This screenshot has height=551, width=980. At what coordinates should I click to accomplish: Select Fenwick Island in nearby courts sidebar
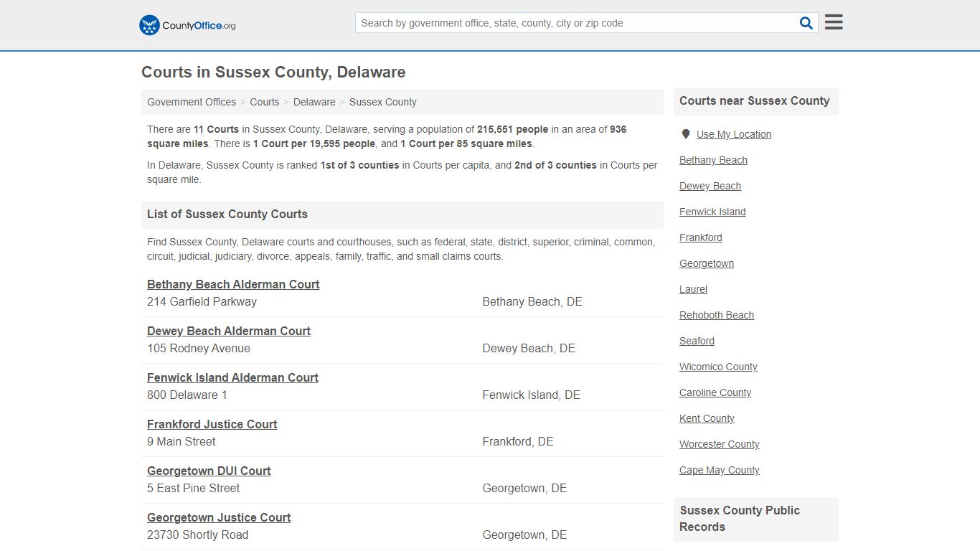click(x=712, y=212)
